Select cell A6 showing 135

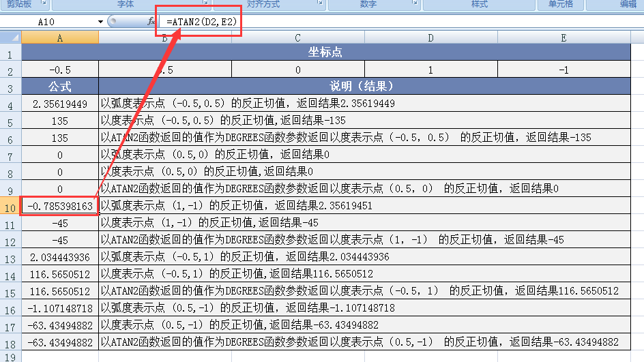pyautogui.click(x=60, y=138)
